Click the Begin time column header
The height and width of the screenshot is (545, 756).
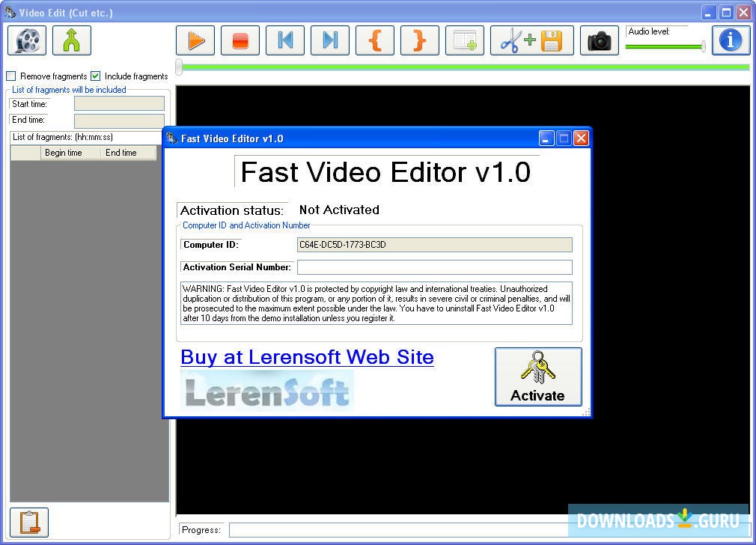point(70,153)
